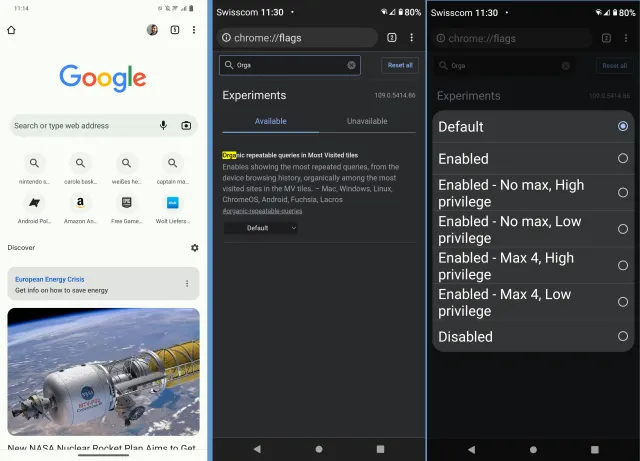This screenshot has height=461, width=640.
Task: Open options for European Energy Crisis card
Action: pyautogui.click(x=187, y=283)
